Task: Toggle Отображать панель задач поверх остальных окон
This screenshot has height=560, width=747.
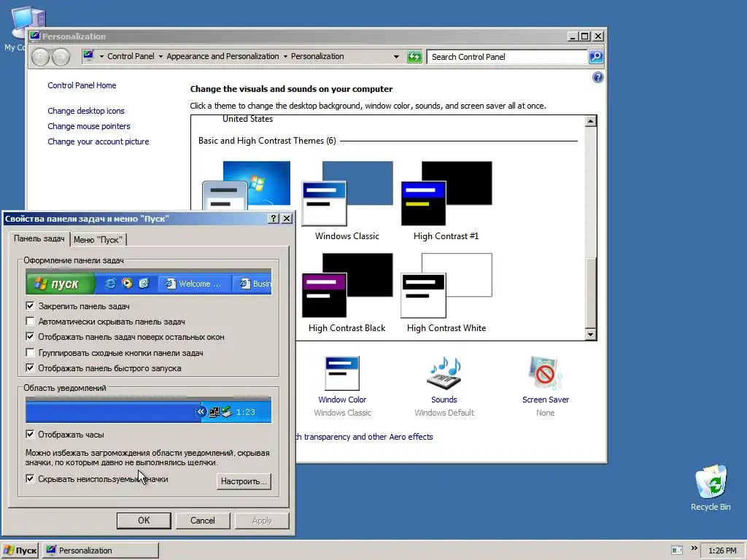Action: click(30, 337)
